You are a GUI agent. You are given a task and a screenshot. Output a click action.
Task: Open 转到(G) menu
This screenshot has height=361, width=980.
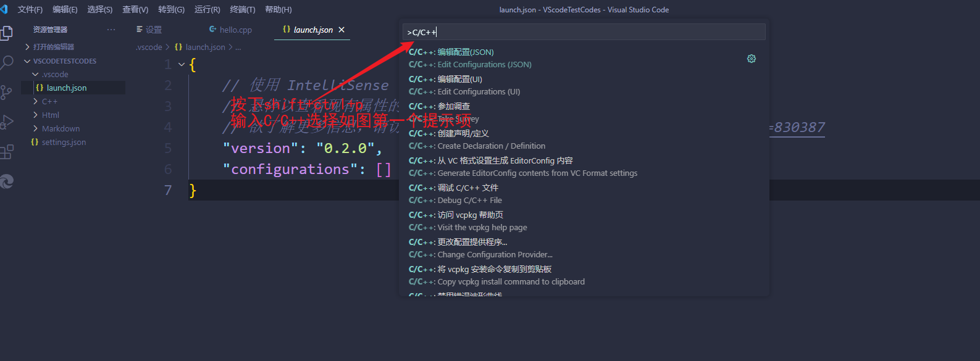[x=171, y=10]
